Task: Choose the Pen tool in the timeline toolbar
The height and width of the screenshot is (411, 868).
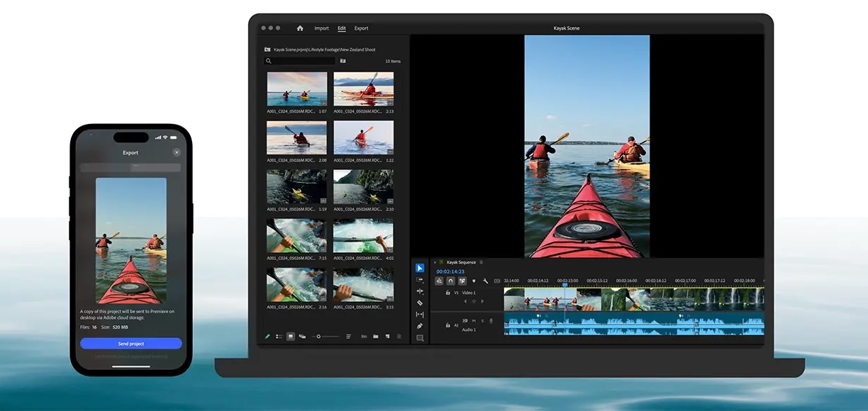Action: click(420, 326)
